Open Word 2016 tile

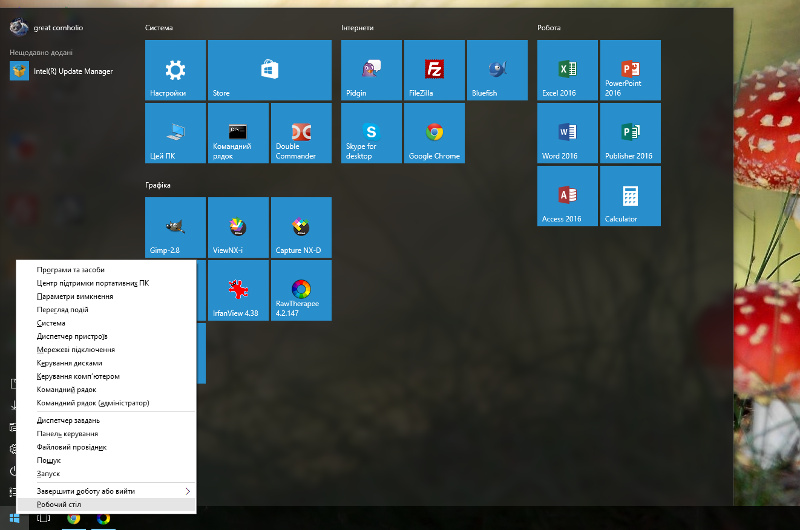point(567,133)
